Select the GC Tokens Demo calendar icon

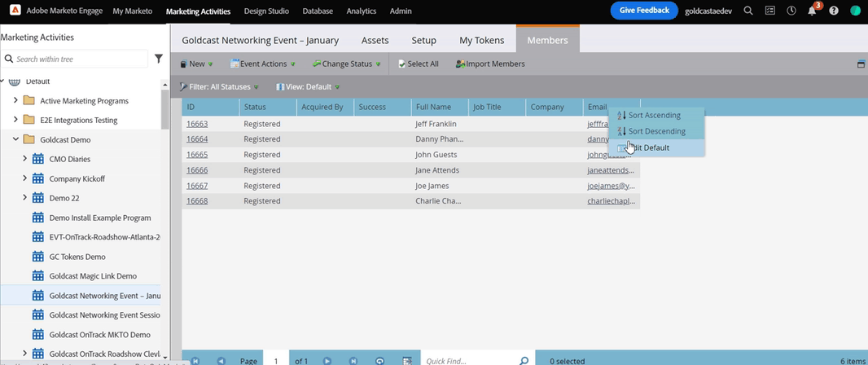click(x=37, y=257)
